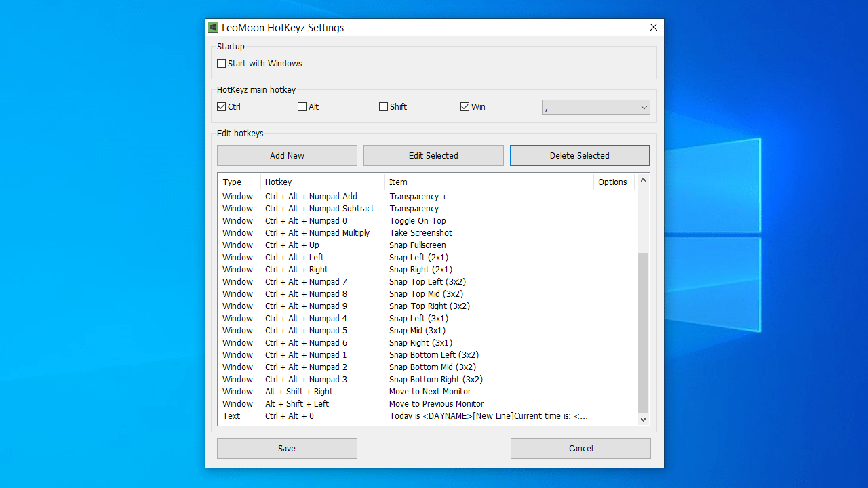868x488 pixels.
Task: Close the HotKeyz Settings window
Action: 654,28
